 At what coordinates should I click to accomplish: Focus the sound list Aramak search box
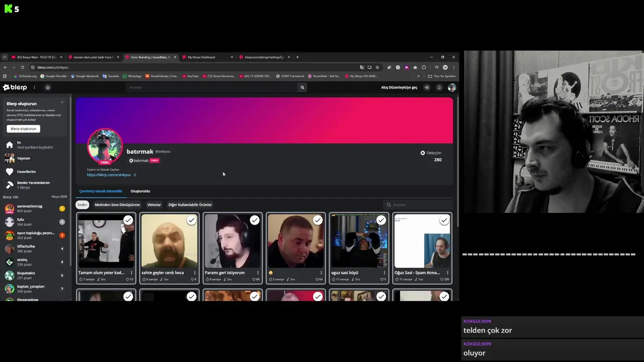pyautogui.click(x=418, y=205)
